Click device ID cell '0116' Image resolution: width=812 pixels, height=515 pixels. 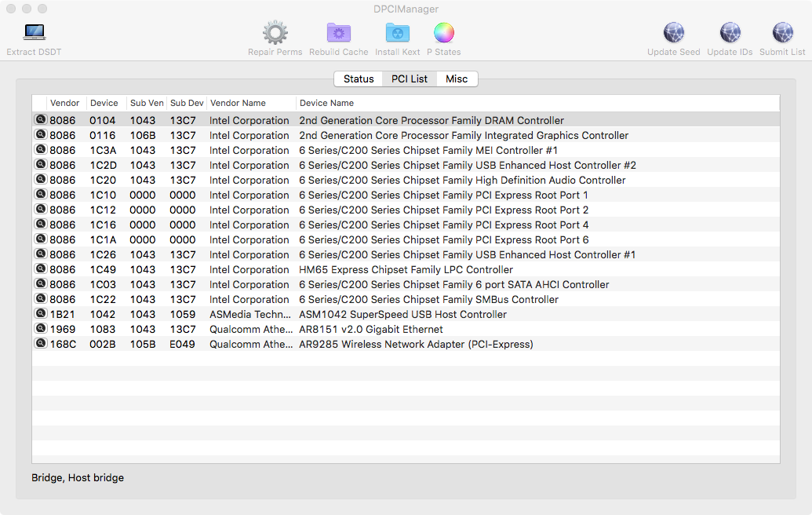[103, 135]
